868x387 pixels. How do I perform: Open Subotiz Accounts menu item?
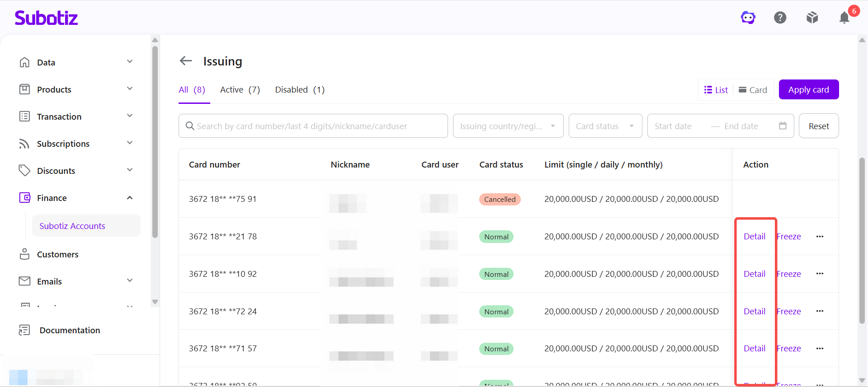86,226
